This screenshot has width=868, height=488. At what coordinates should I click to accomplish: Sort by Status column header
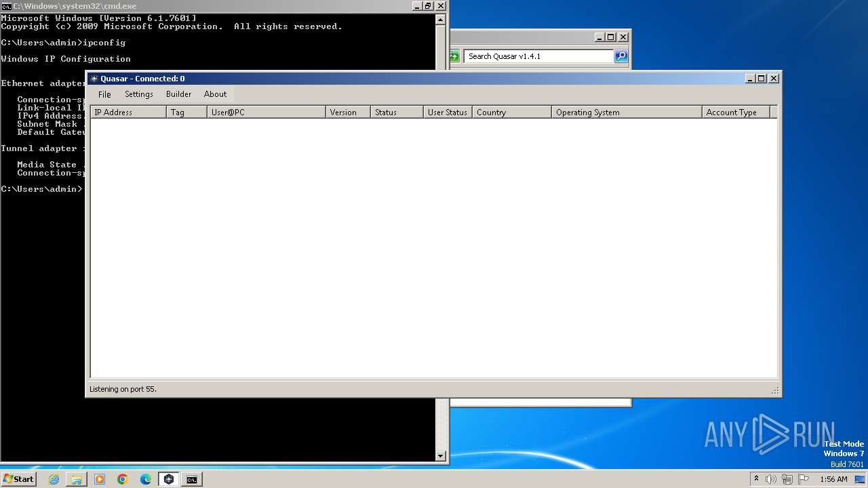(397, 113)
